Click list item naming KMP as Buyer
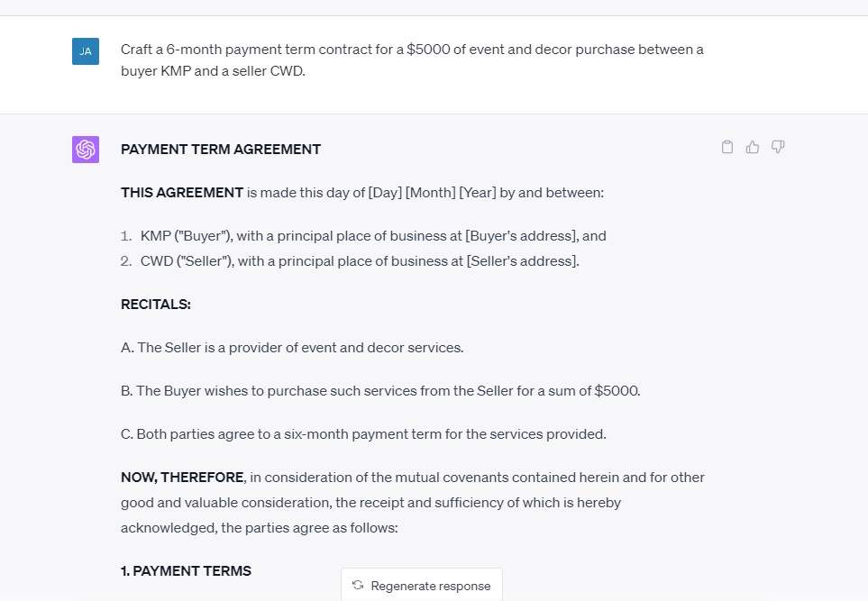 (373, 235)
